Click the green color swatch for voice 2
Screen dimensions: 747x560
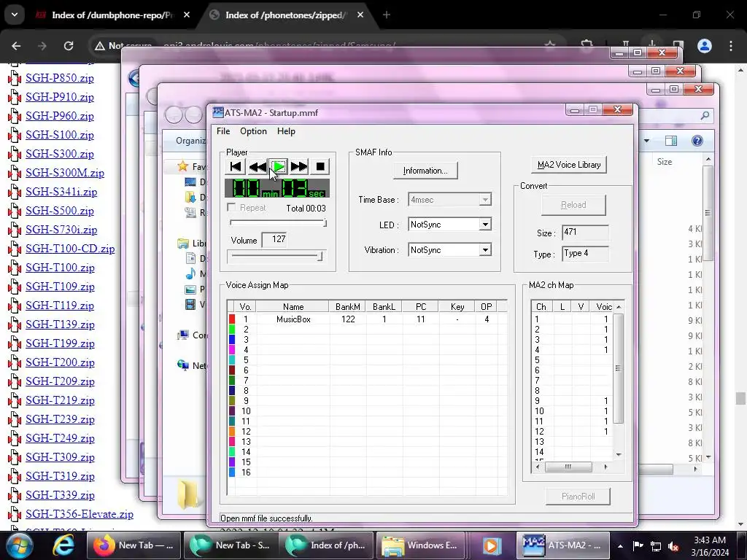point(232,330)
